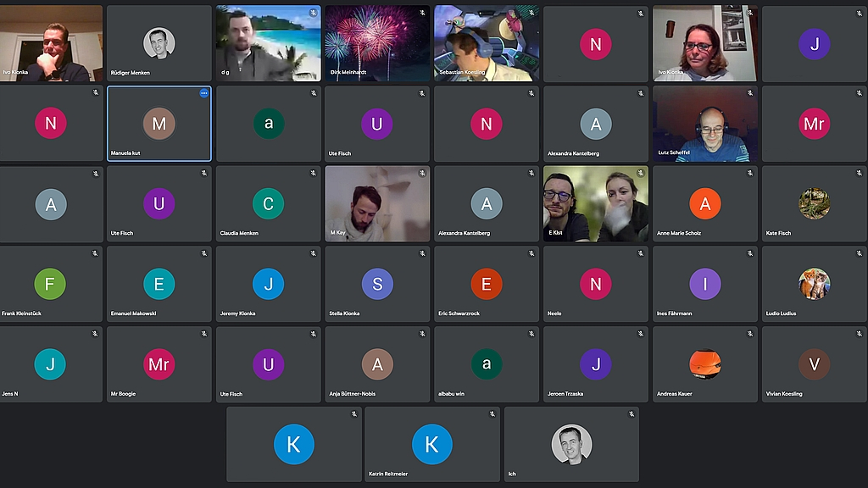The image size is (868, 488).
Task: Click muted mic icon on Sebastian Koesling tile
Action: (x=531, y=13)
